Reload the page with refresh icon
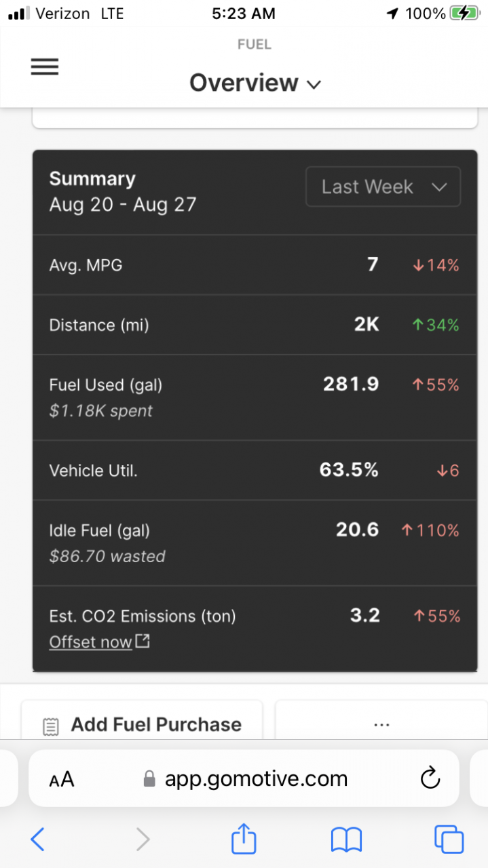The height and width of the screenshot is (868, 488). 430,779
